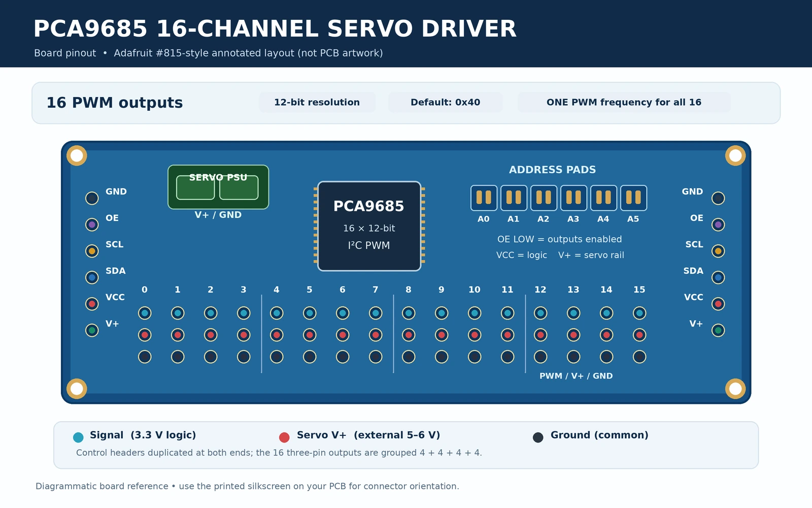Click channel 7 signal pin
Image resolution: width=812 pixels, height=508 pixels.
[x=376, y=313]
